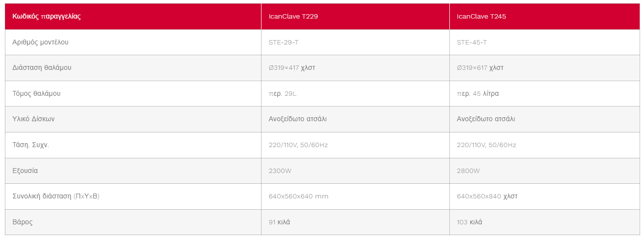Click the 103 κιλά weight cell
Image resolution: width=644 pixels, height=239 pixels.
point(544,222)
